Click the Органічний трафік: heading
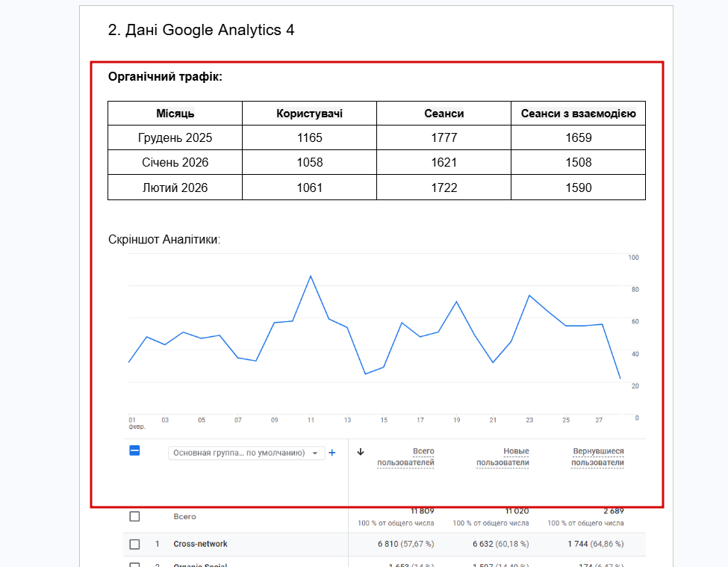This screenshot has height=567, width=728. tap(165, 77)
